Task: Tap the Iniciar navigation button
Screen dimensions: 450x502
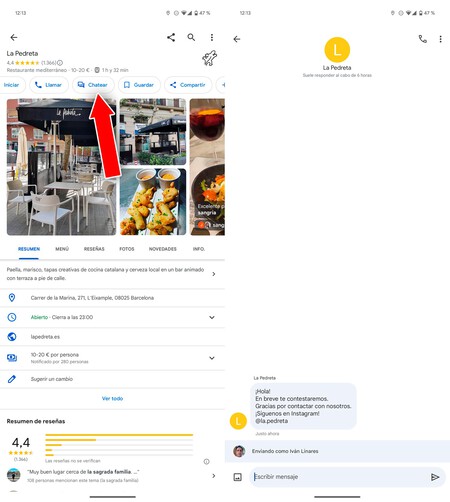Action: point(12,85)
